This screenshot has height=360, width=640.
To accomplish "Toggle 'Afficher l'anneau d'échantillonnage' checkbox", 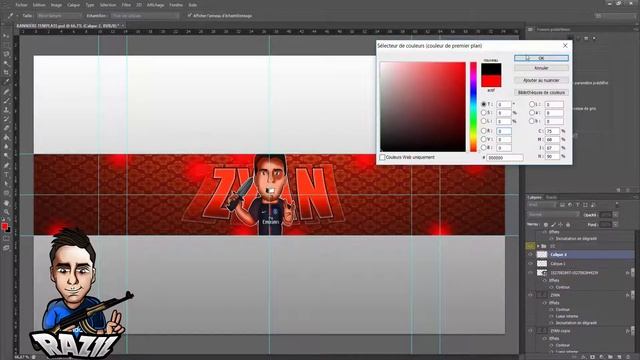I will tap(189, 16).
